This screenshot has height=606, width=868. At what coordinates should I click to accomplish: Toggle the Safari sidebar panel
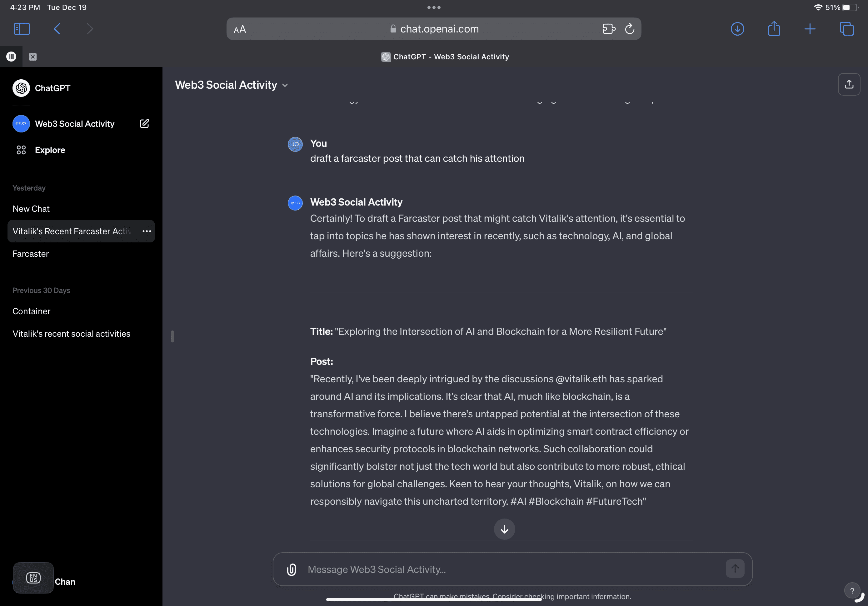click(x=22, y=29)
